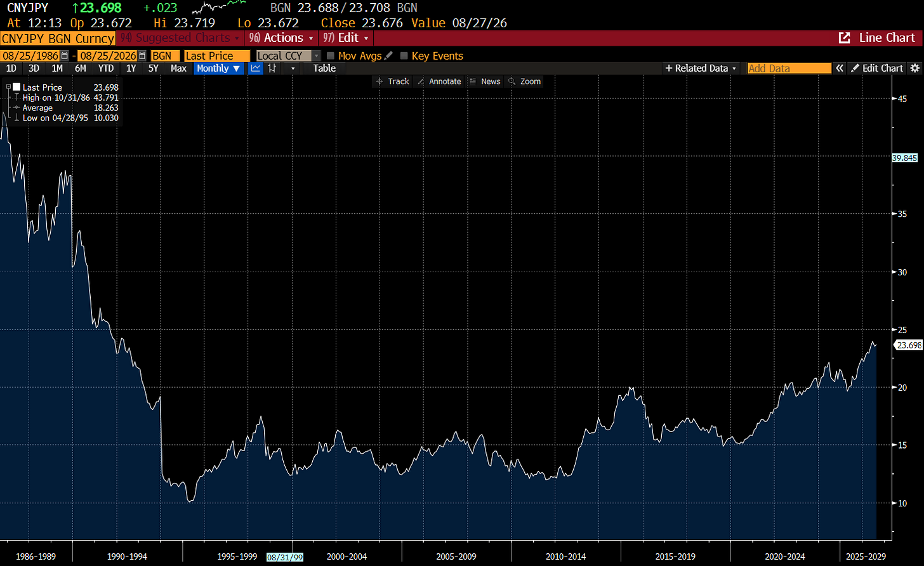Image resolution: width=924 pixels, height=566 pixels.
Task: Select the 3D range tab
Action: tap(34, 68)
